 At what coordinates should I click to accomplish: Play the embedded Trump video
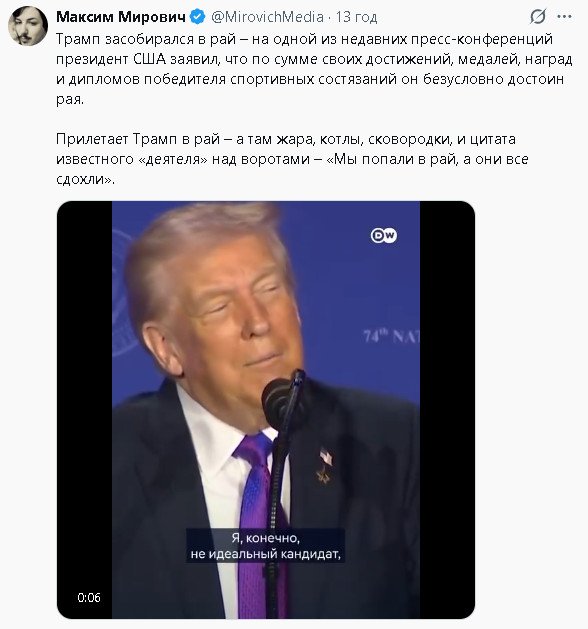pyautogui.click(x=266, y=410)
